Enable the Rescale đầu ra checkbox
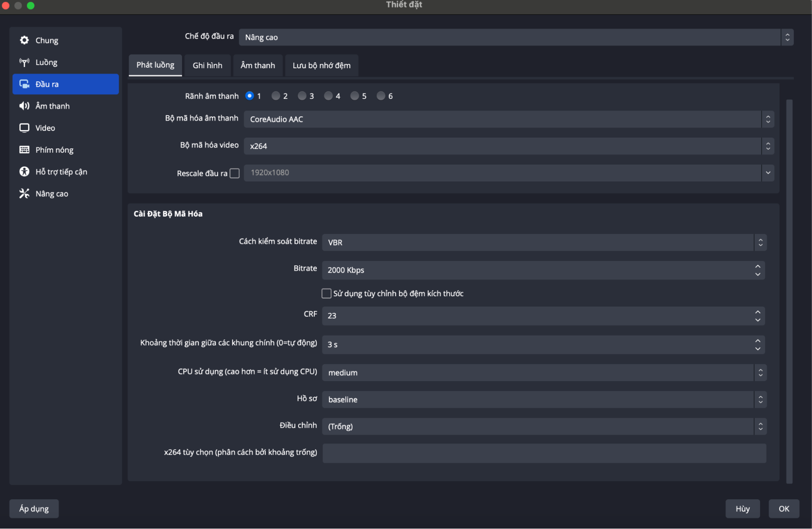812x529 pixels. coord(234,173)
